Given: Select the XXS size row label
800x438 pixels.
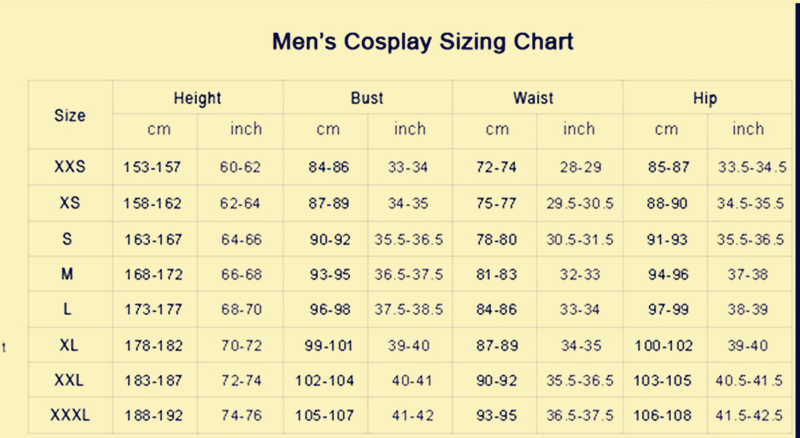Looking at the screenshot, I should click(x=70, y=166).
